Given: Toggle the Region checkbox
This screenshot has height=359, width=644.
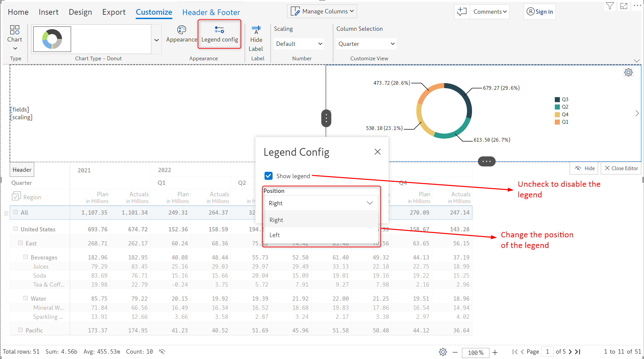Looking at the screenshot, I should click(16, 197).
